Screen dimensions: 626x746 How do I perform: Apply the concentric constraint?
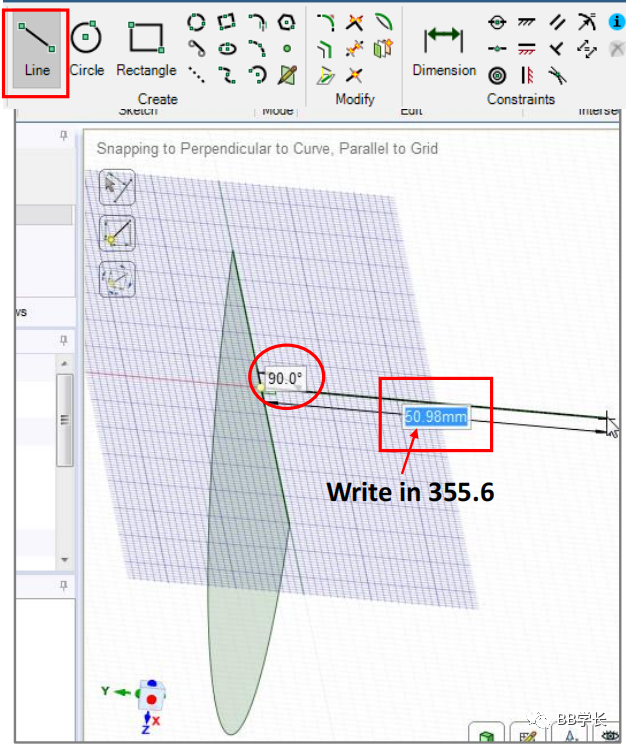pyautogui.click(x=497, y=75)
